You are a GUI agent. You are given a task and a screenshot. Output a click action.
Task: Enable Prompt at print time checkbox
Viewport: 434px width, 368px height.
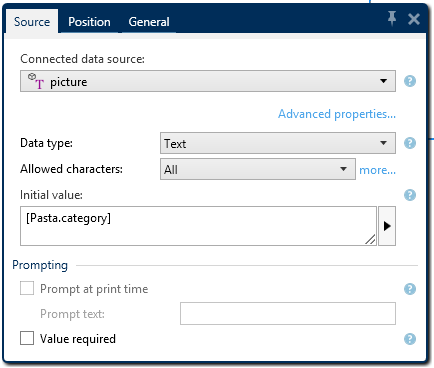click(27, 288)
